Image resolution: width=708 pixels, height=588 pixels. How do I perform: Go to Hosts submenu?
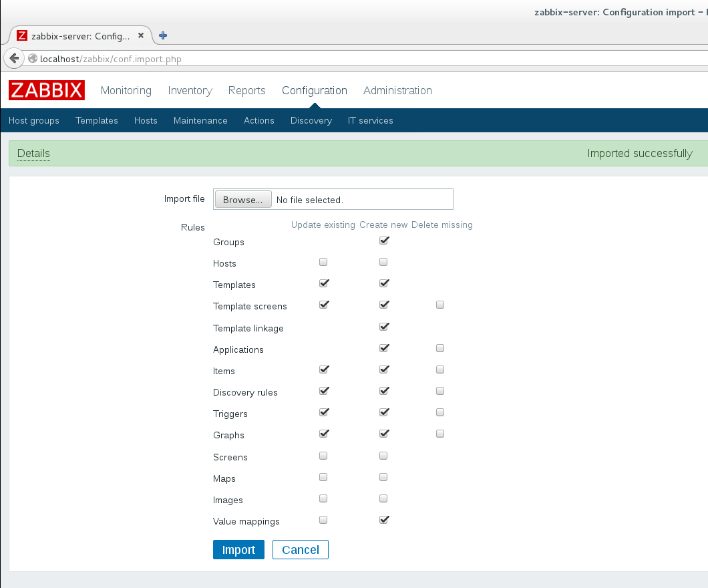click(x=146, y=120)
